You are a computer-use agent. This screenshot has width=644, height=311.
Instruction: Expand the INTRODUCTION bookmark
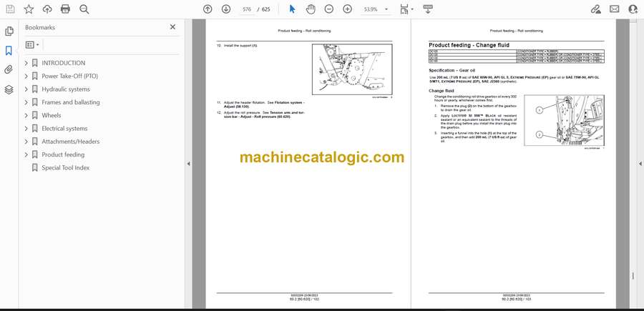coord(26,63)
